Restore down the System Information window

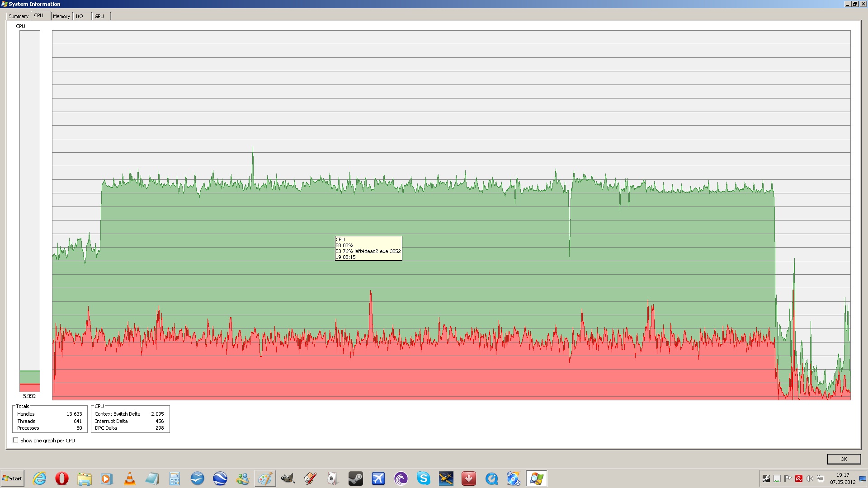(x=855, y=4)
